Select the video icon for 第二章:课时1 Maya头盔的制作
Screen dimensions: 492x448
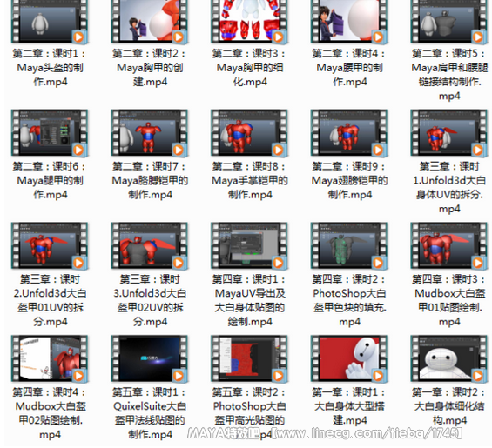pyautogui.click(x=50, y=22)
